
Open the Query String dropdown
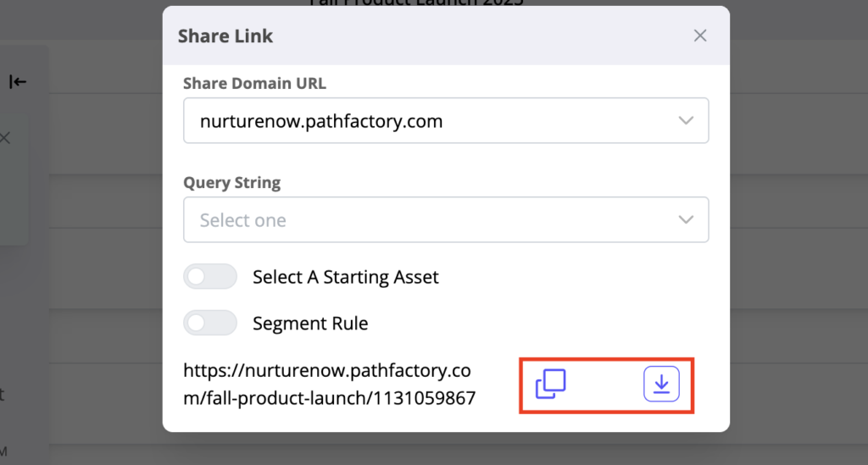pyautogui.click(x=445, y=220)
